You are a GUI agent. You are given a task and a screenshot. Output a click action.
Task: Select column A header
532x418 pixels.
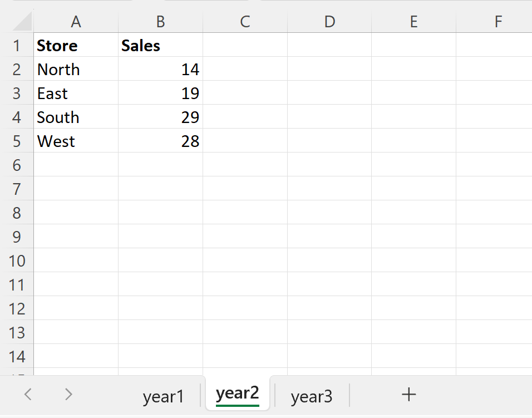(x=76, y=22)
